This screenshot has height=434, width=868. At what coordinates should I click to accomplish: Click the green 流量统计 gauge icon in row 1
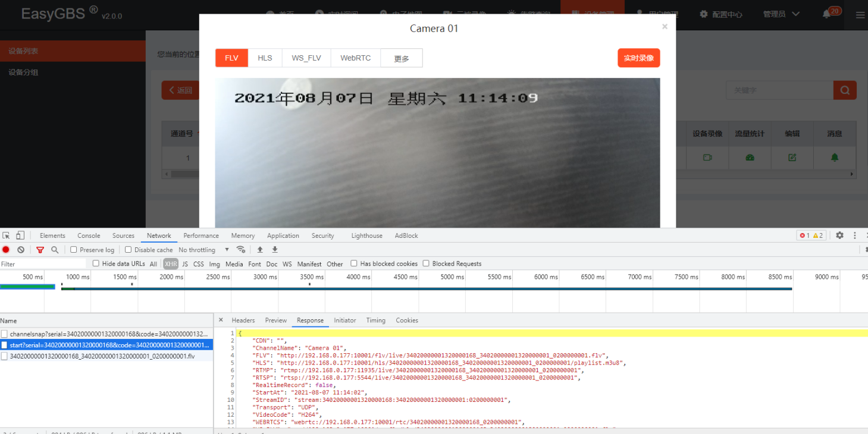(x=750, y=158)
